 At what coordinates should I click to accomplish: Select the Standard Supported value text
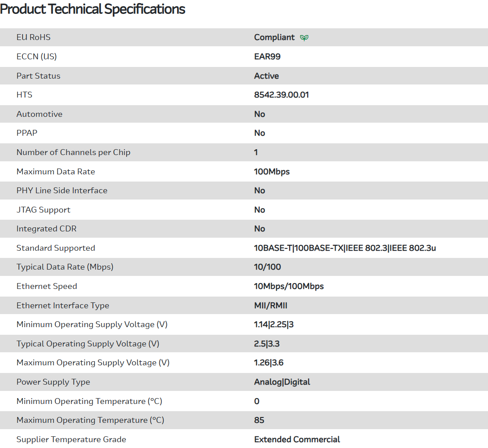(x=345, y=248)
